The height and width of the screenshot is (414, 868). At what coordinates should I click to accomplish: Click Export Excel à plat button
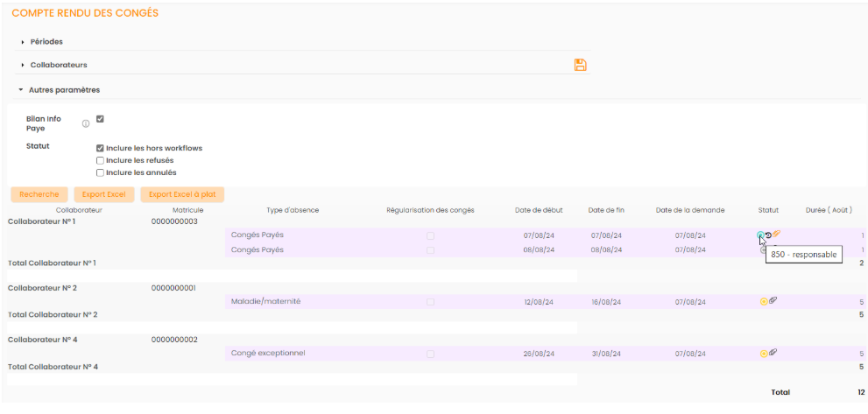point(181,194)
